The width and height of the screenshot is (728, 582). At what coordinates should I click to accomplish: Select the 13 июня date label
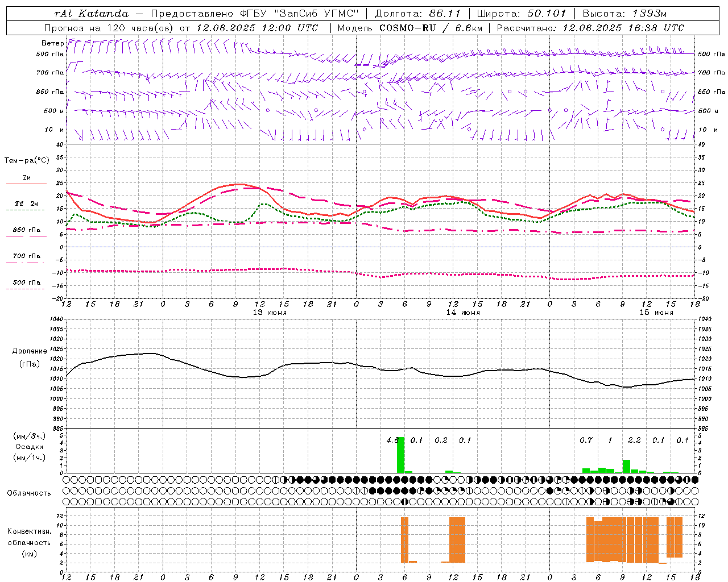coord(270,313)
